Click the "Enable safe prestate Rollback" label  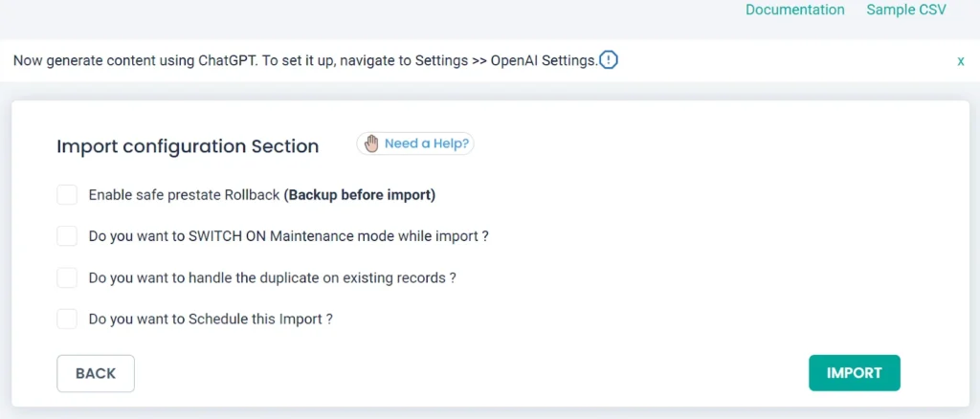[x=185, y=195]
